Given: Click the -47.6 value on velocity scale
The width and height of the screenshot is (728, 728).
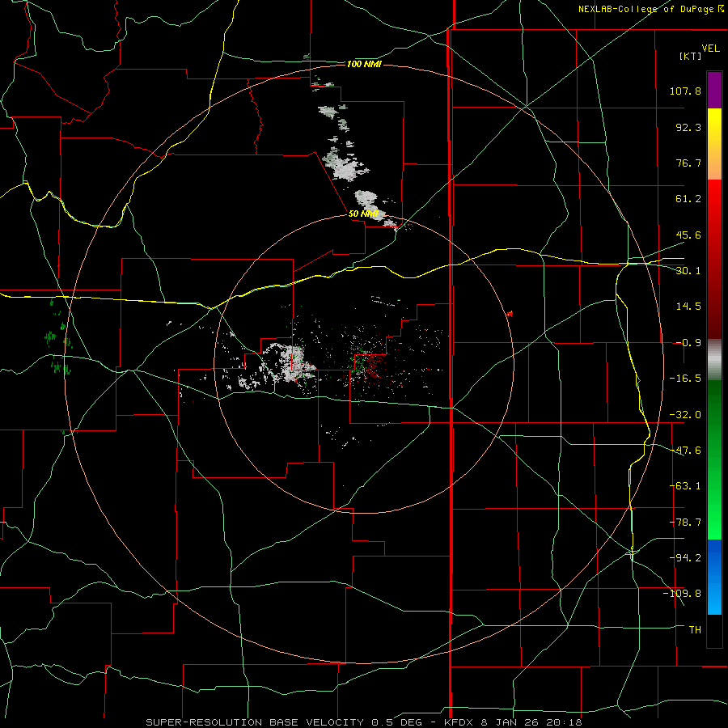Looking at the screenshot, I should [x=685, y=451].
